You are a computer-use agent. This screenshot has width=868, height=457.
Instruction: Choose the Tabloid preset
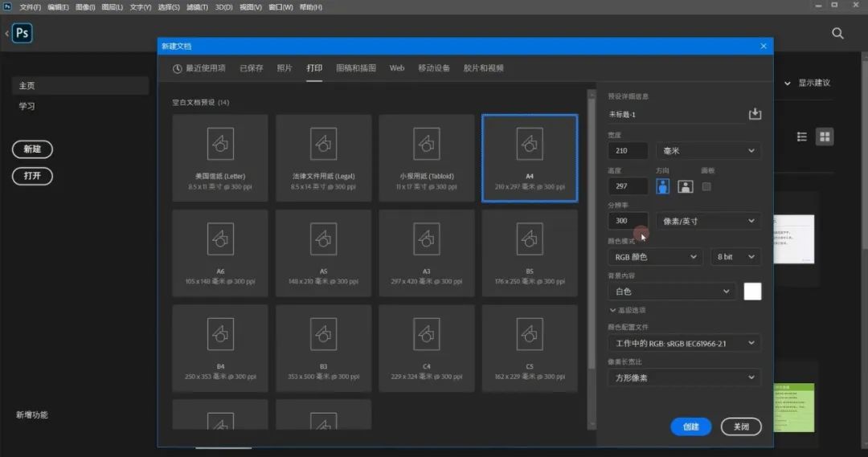point(427,158)
